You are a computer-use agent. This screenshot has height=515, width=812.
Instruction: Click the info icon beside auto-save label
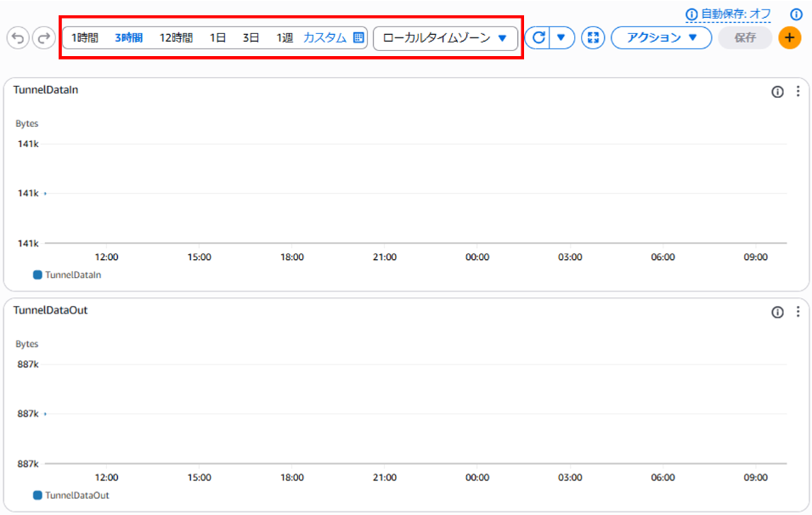691,14
